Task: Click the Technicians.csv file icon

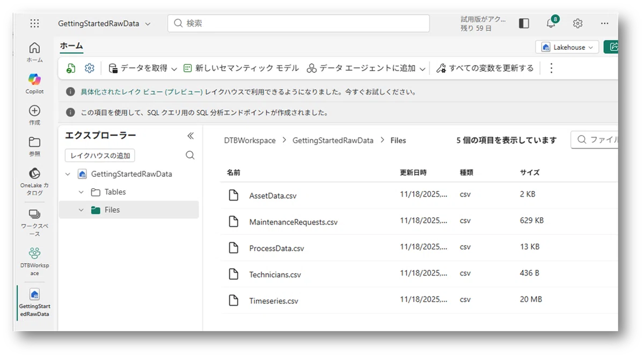Action: [233, 274]
